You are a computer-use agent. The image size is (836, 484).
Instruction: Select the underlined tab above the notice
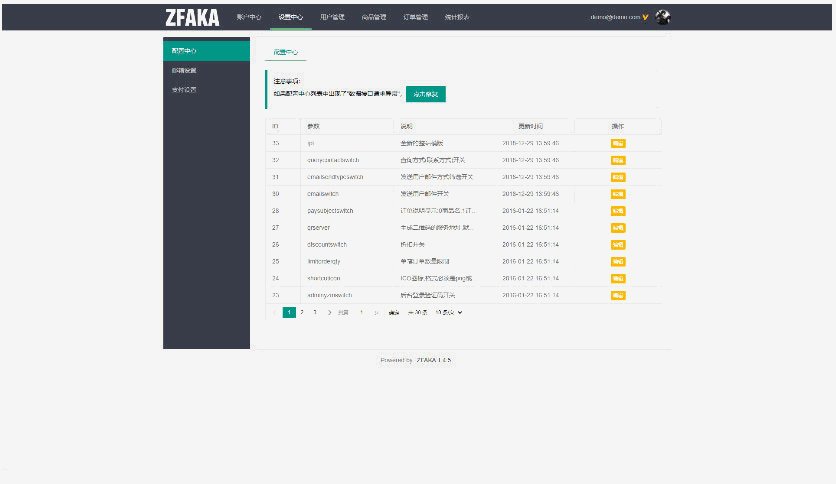pyautogui.click(x=286, y=52)
